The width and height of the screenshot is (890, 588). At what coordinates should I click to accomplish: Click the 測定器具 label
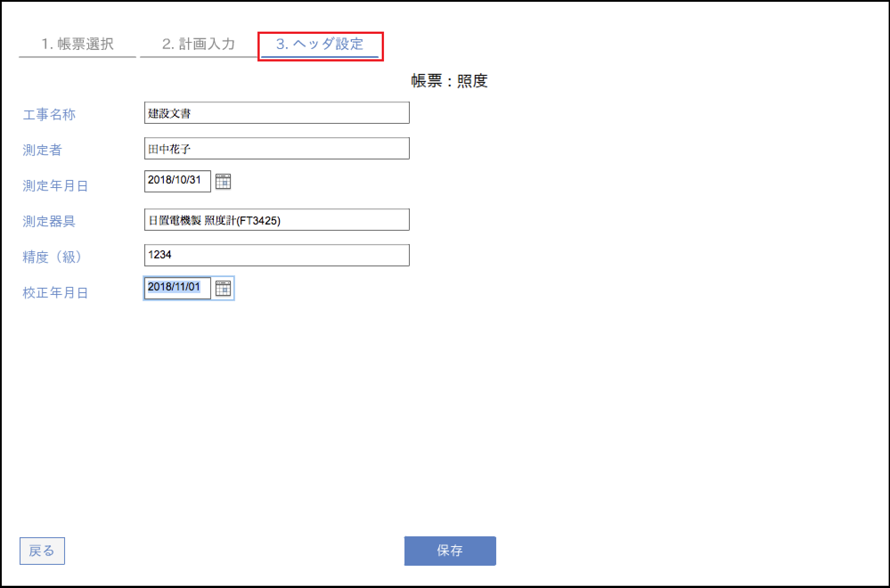[49, 221]
